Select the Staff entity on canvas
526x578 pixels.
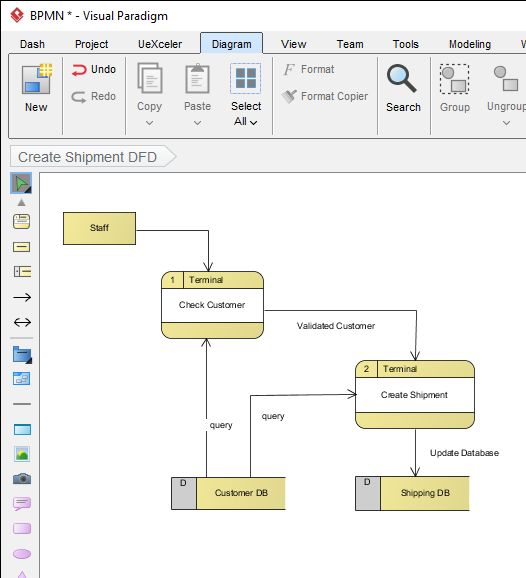100,228
